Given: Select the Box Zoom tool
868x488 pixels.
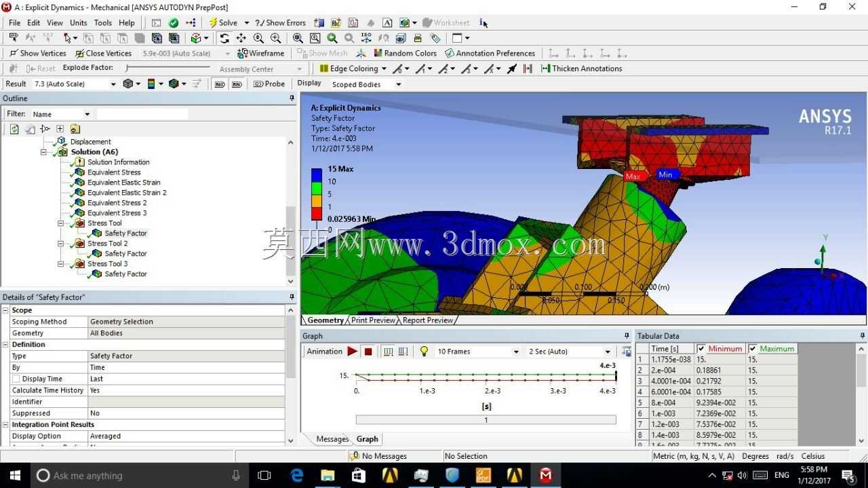Looking at the screenshot, I should click(x=275, y=38).
